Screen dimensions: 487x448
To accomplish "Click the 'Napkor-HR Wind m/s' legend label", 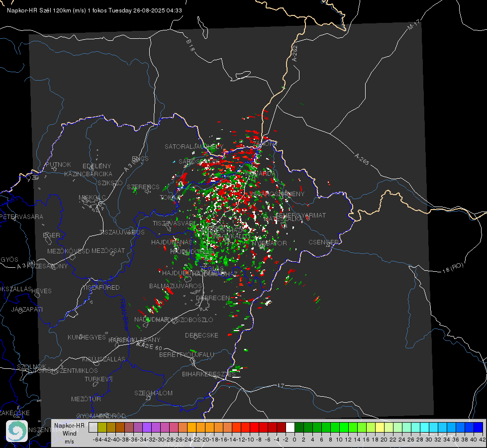I will [x=69, y=433].
